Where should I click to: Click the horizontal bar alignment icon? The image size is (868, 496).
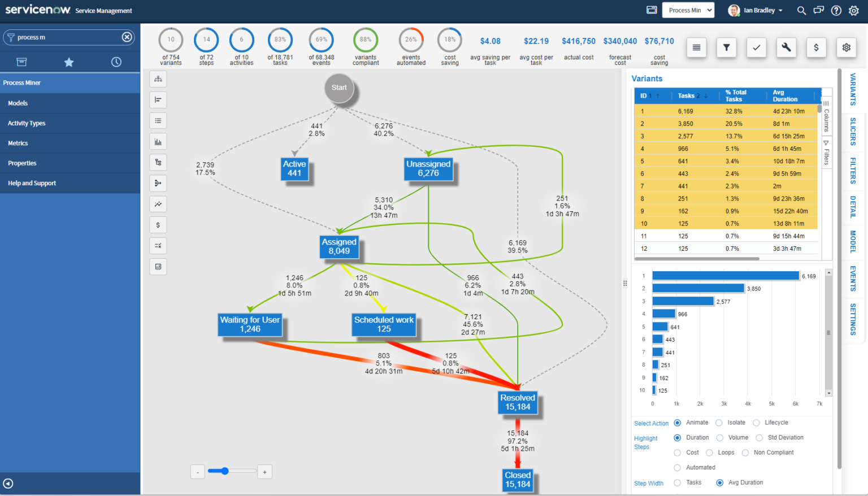coord(158,100)
